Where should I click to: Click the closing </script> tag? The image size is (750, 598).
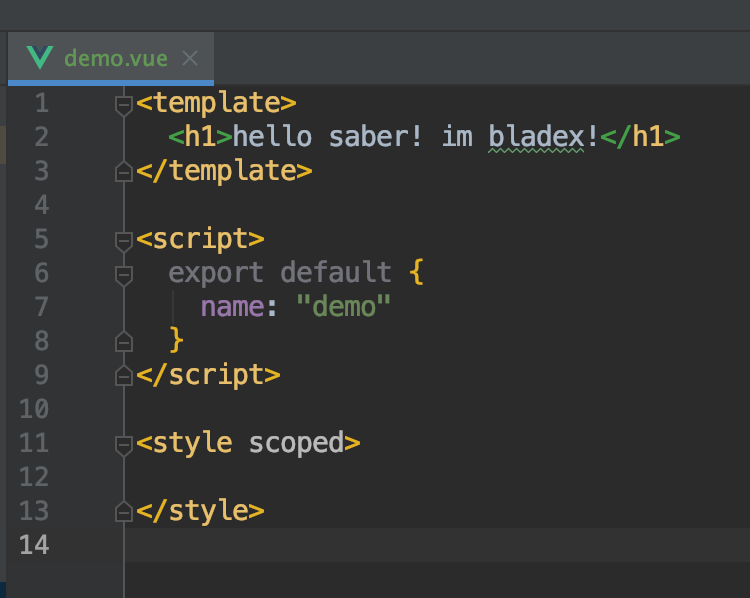(208, 375)
